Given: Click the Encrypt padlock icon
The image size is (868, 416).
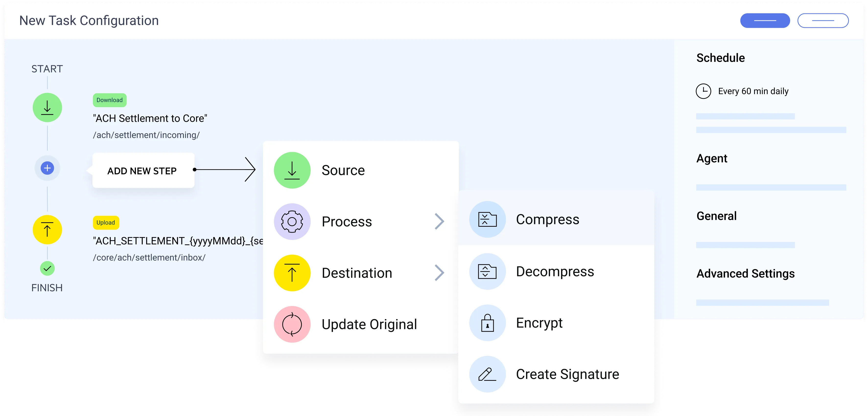Looking at the screenshot, I should coord(487,323).
